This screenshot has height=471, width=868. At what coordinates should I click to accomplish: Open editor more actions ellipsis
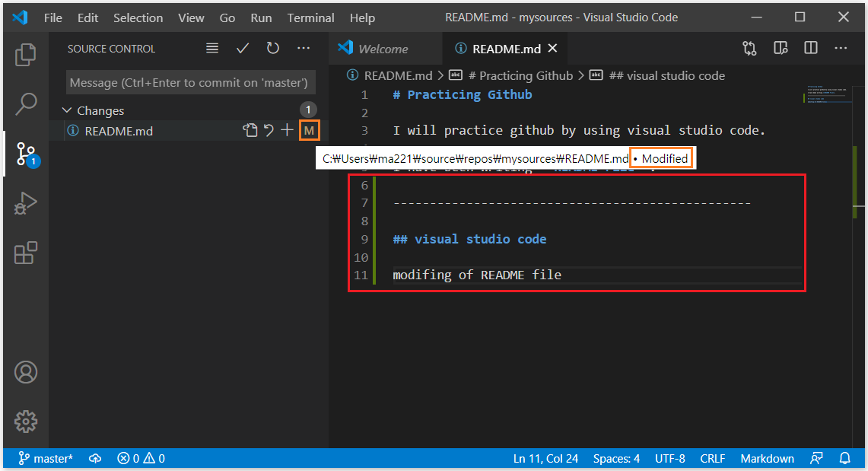coord(841,48)
